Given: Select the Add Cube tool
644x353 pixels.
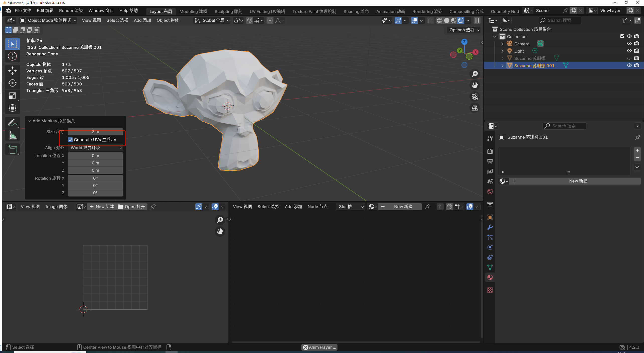Looking at the screenshot, I should [x=12, y=150].
